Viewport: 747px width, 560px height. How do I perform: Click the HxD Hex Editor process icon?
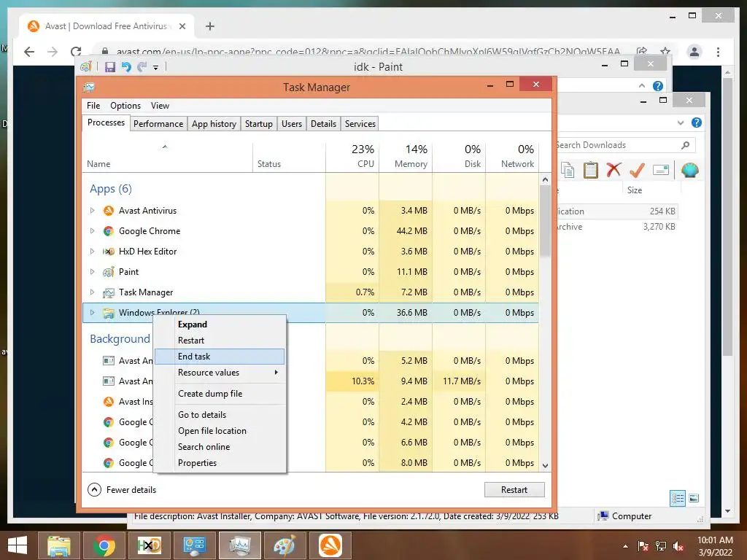click(x=109, y=252)
